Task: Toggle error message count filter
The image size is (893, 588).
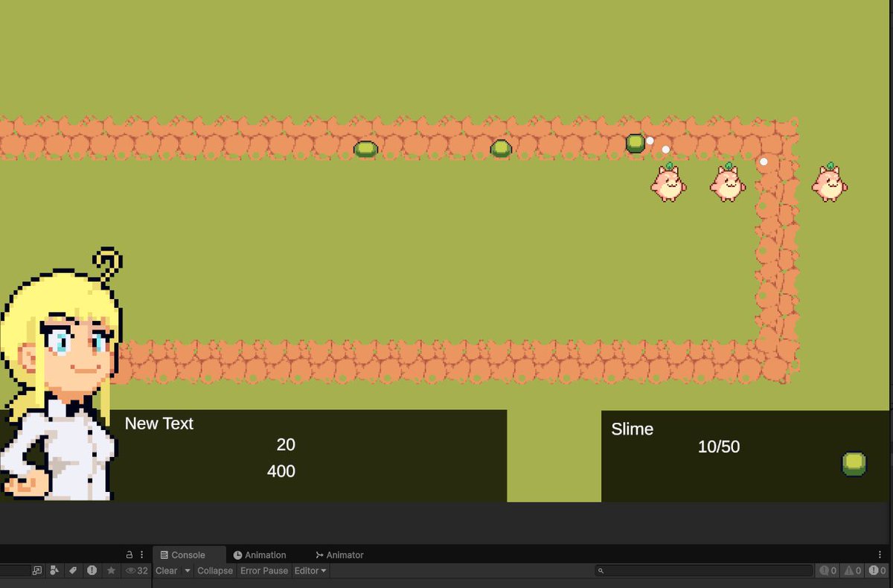Action: pos(877,571)
